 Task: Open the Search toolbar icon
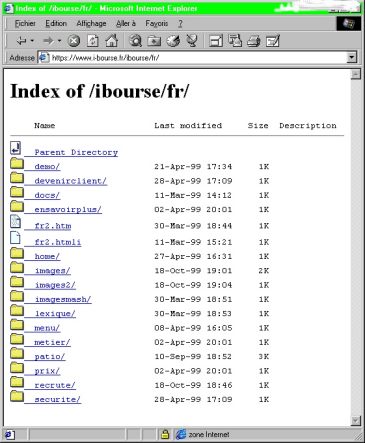[135, 41]
